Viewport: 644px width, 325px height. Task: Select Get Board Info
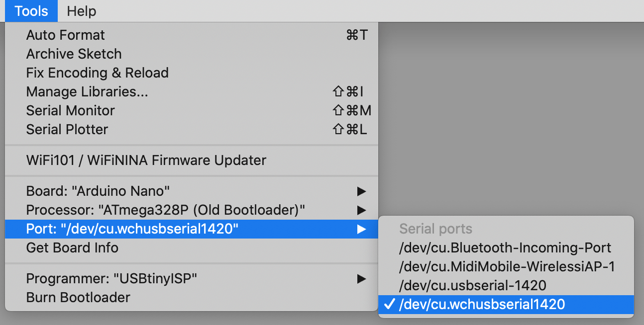point(192,248)
